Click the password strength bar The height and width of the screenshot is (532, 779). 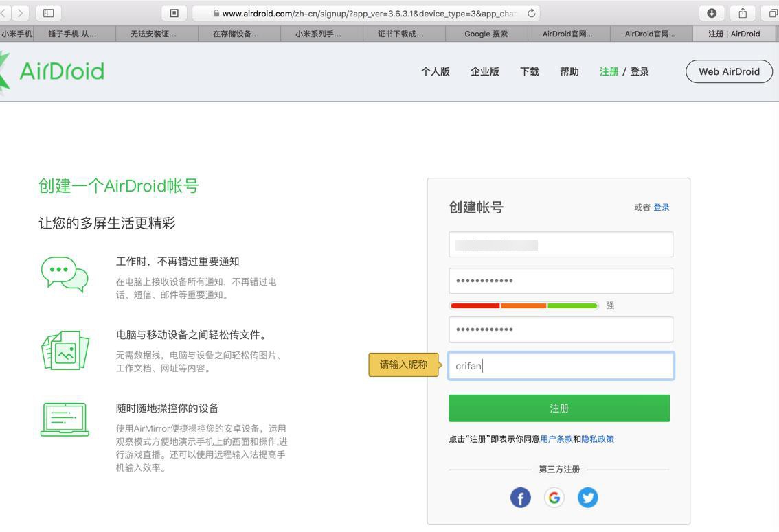(523, 305)
